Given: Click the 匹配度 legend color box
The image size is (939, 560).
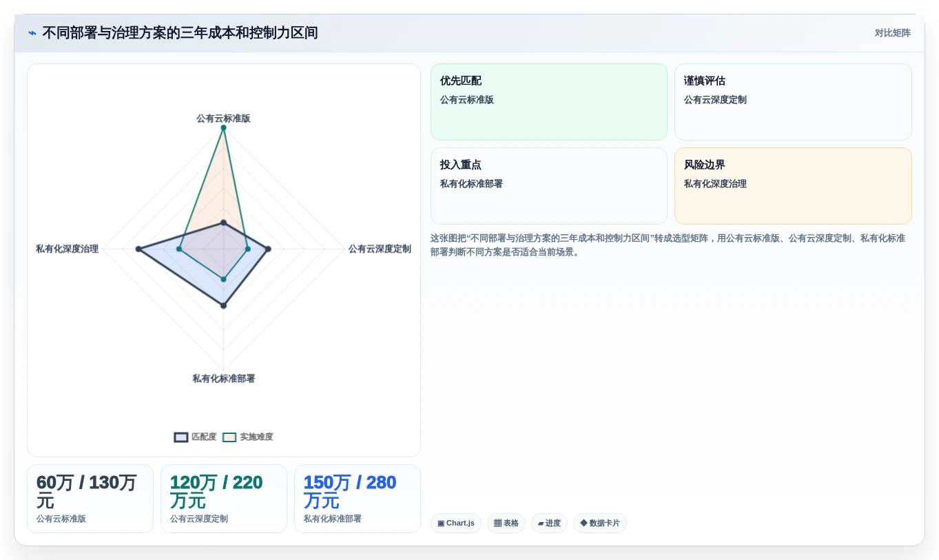Looking at the screenshot, I should (181, 437).
